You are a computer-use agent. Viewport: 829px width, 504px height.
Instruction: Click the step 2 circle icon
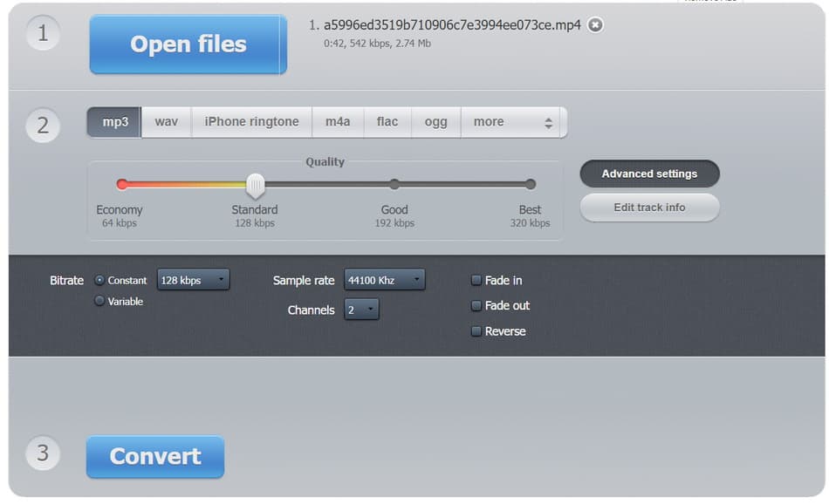pos(42,126)
